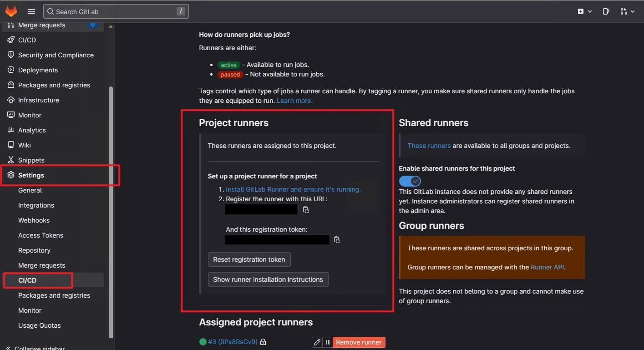Open Packages and registries with the box icon
The width and height of the screenshot is (644, 350).
[54, 85]
